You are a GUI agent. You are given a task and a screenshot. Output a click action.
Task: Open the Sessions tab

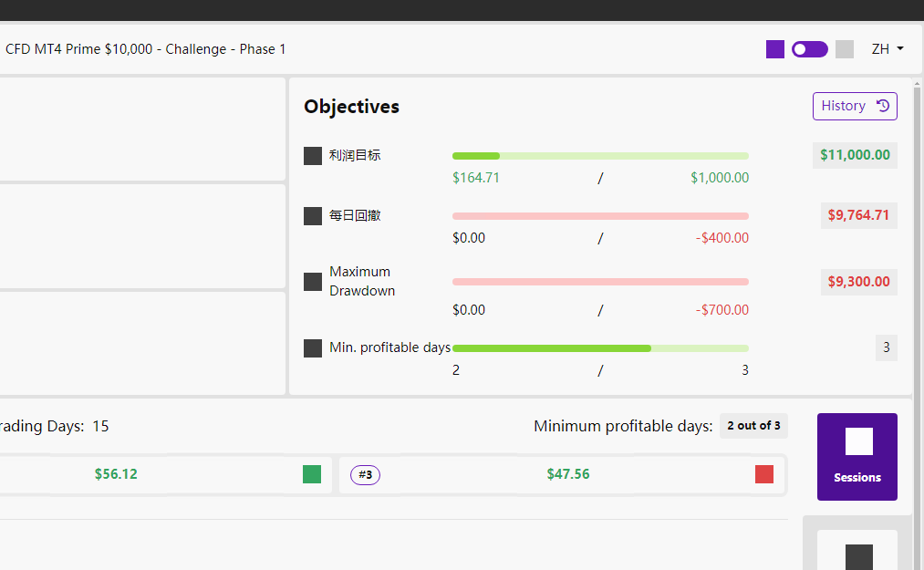click(857, 457)
